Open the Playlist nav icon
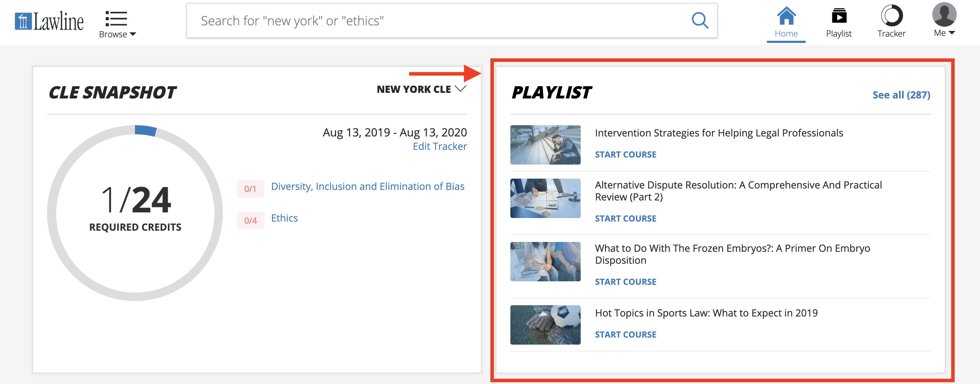Viewport: 980px width, 384px height. click(x=839, y=15)
